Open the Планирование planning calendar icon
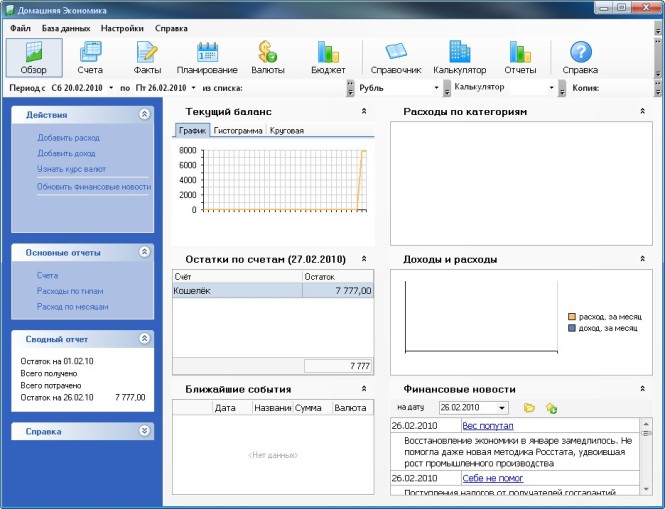This screenshot has height=509, width=665. [x=207, y=58]
